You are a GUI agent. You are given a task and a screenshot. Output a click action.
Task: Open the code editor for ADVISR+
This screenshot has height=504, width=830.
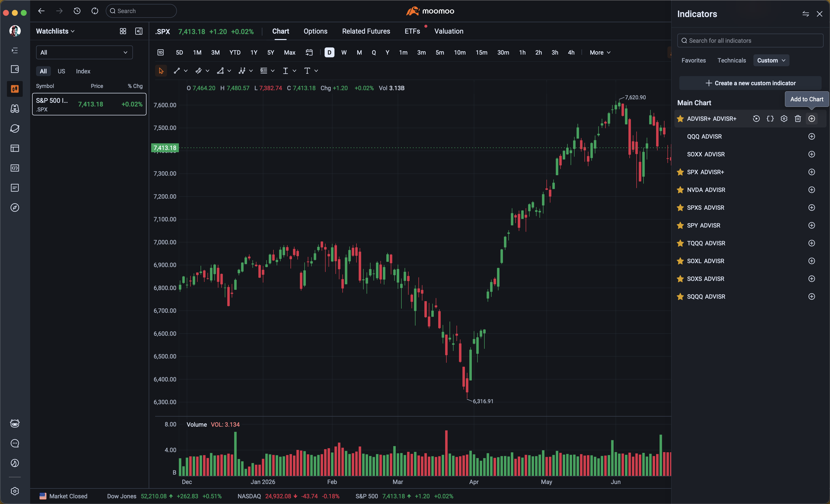770,119
